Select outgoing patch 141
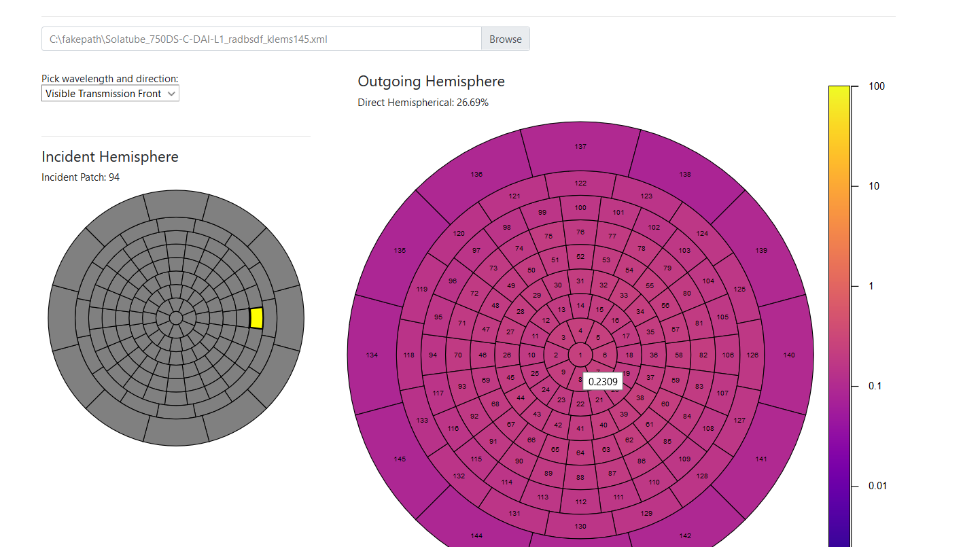 click(x=761, y=459)
